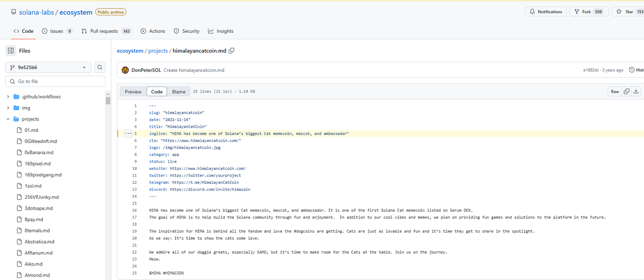Screen dimensions: 644x280
Task: Click the ecosystem breadcrumb link
Action: pos(130,51)
